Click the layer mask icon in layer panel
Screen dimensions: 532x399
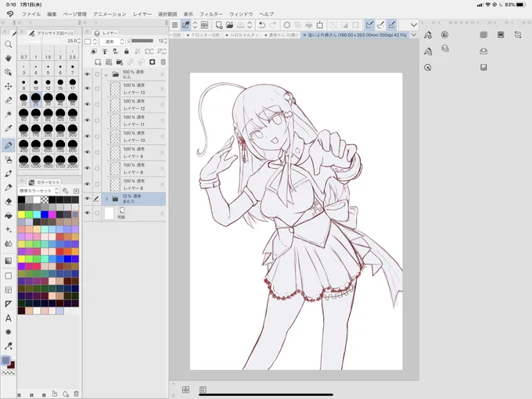click(x=153, y=62)
